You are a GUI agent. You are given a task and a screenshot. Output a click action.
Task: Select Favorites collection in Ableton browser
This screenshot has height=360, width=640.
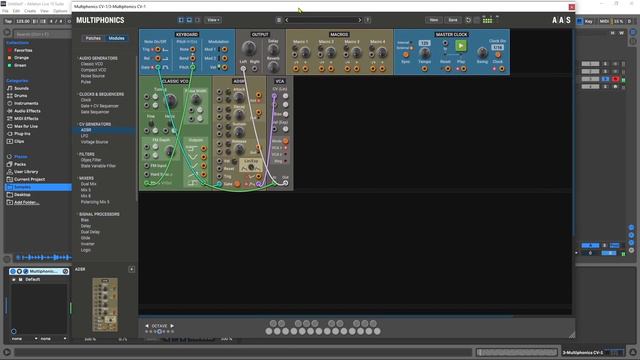(x=23, y=50)
